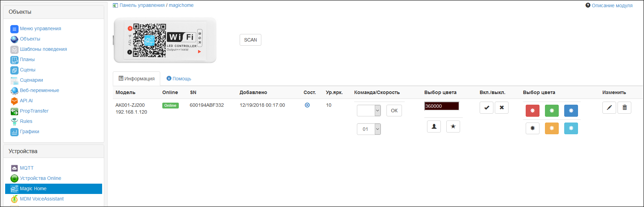Click the pencil edit device icon
Viewport: 644px width, 207px height.
(609, 108)
